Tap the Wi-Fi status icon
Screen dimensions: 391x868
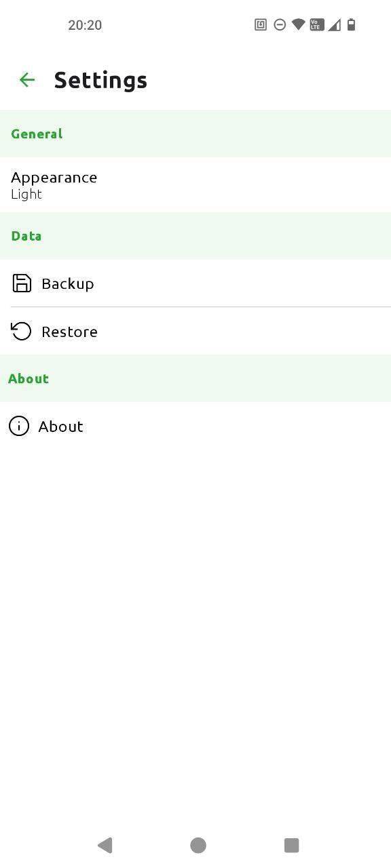[x=298, y=24]
